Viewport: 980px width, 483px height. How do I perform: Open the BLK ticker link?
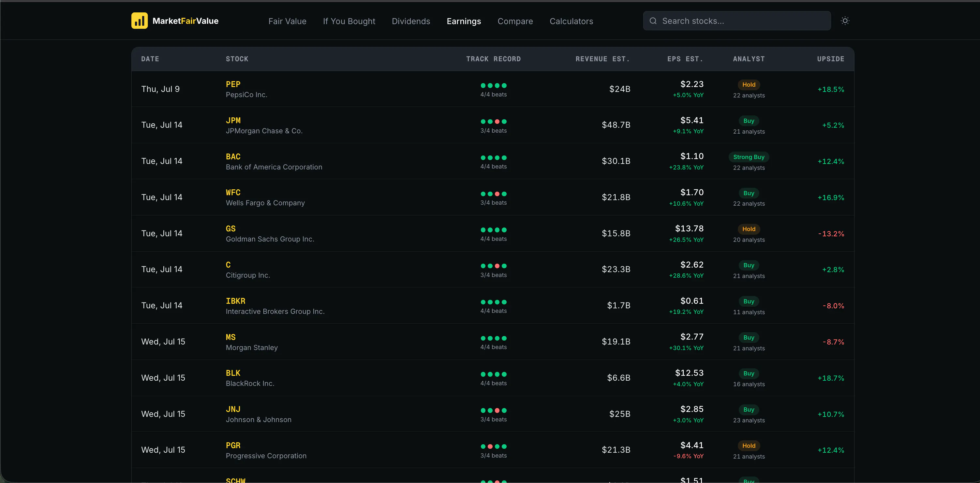click(233, 373)
